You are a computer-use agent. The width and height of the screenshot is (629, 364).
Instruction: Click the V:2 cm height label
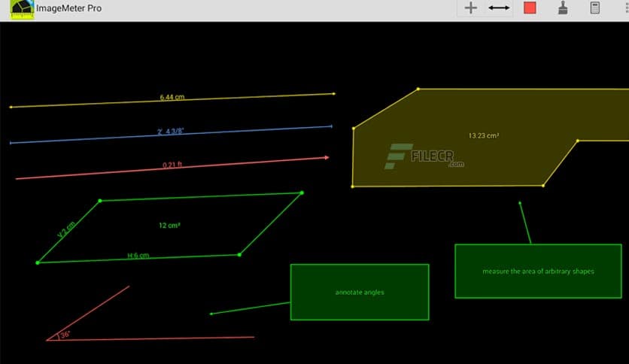pyautogui.click(x=66, y=229)
